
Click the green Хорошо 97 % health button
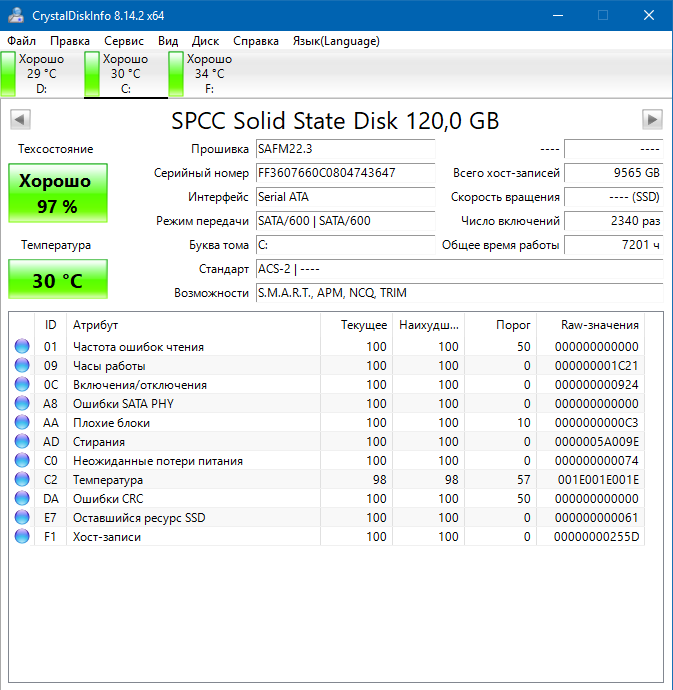58,193
